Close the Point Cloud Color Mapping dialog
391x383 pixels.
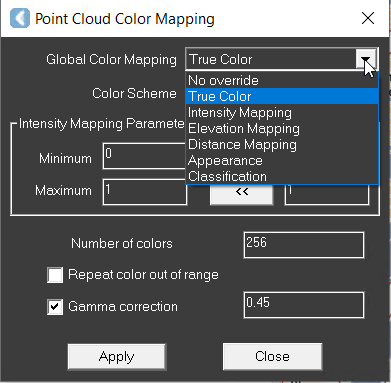[368, 18]
